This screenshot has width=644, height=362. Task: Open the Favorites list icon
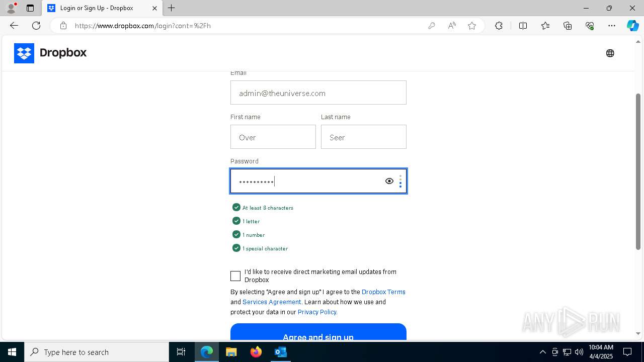click(x=545, y=26)
